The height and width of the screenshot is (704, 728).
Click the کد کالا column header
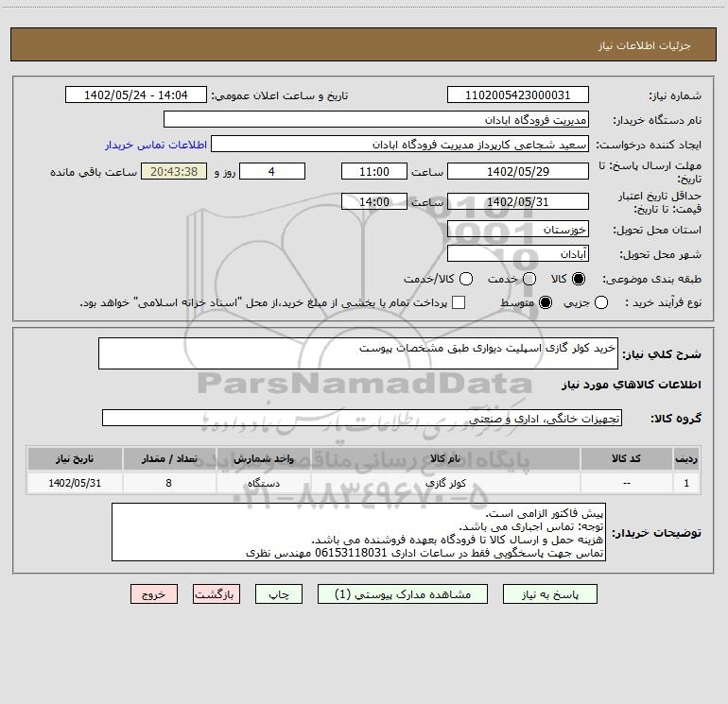click(x=626, y=458)
